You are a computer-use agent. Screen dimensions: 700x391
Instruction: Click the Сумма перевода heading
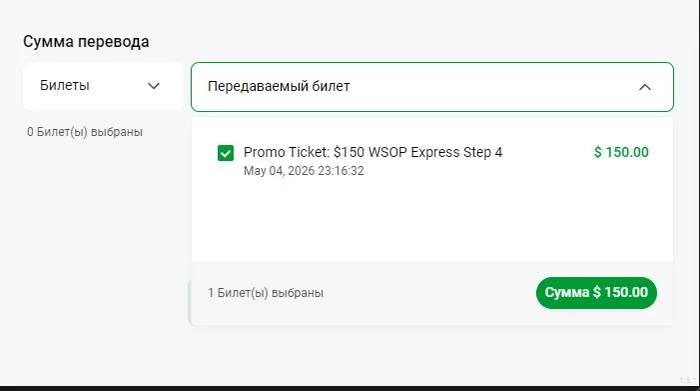pos(86,42)
